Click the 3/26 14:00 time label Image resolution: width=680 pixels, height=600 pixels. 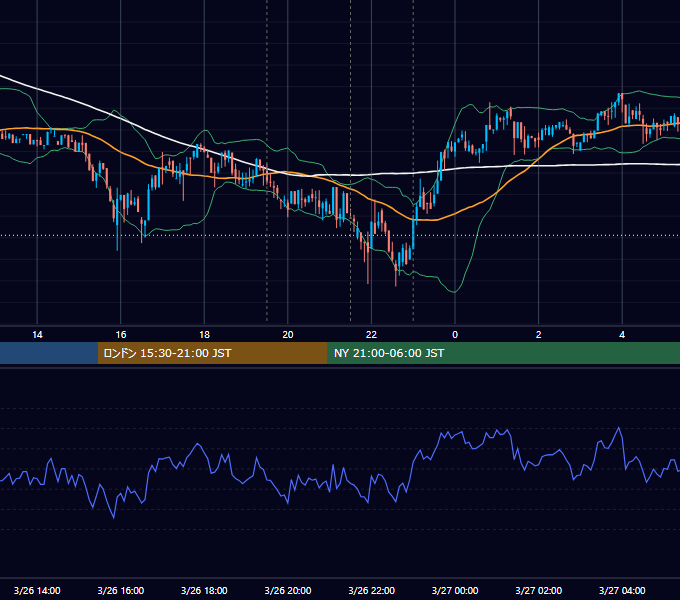coord(37,590)
